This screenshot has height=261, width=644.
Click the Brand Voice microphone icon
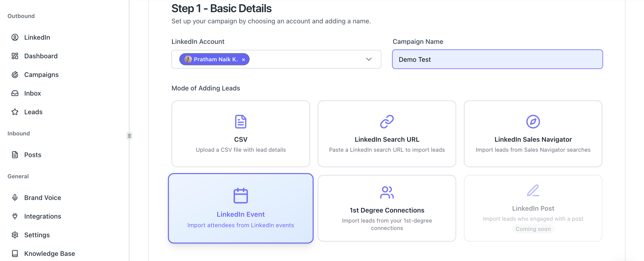tap(15, 198)
